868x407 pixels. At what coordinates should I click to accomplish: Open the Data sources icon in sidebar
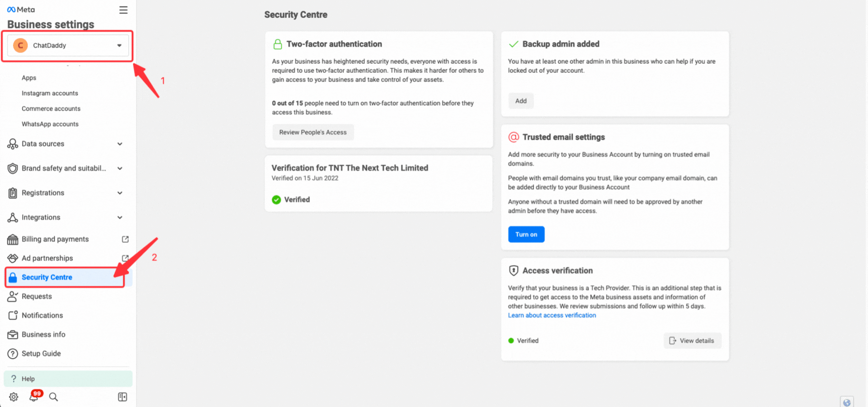pyautogui.click(x=13, y=144)
